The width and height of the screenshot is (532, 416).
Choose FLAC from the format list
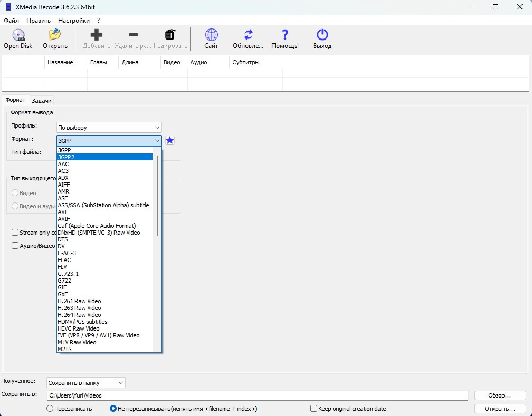(64, 260)
